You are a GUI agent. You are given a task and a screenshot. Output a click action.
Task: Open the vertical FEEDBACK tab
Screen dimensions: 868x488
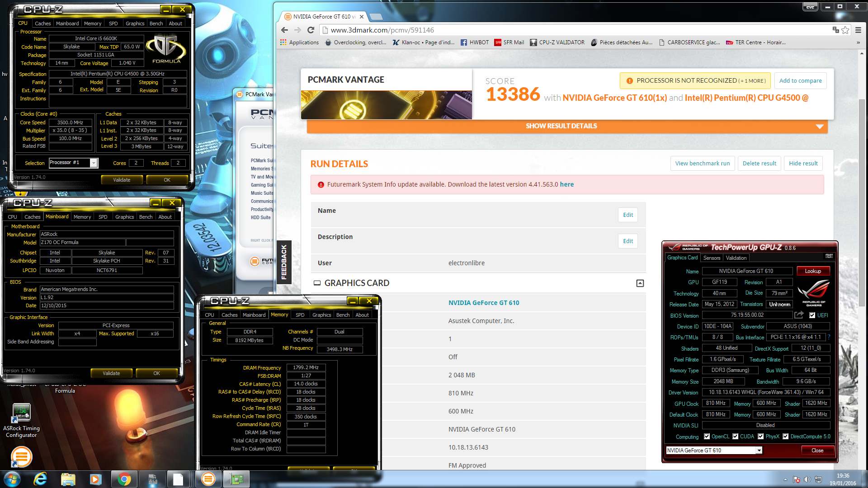point(284,262)
